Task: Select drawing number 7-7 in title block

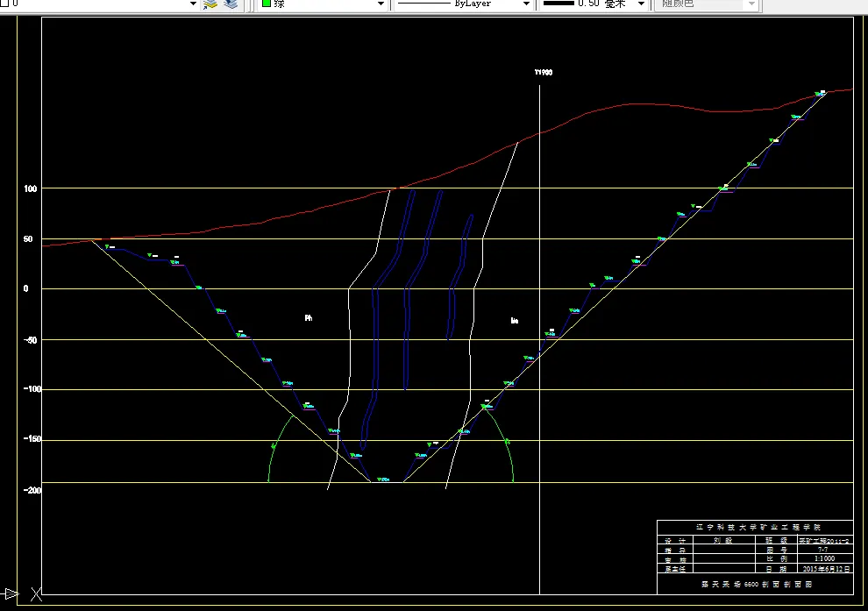Action: (x=823, y=551)
